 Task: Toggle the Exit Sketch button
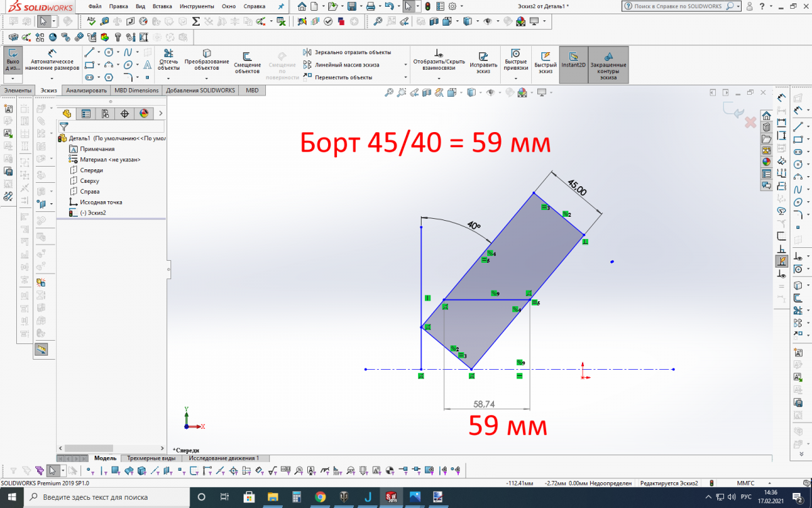(x=13, y=60)
